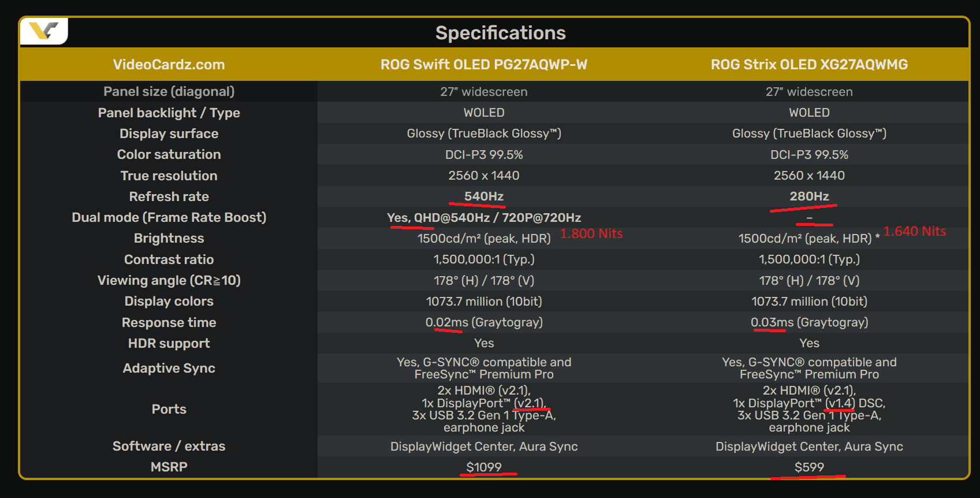Click the VideoCardz logo icon
Screen dimensions: 980x498
[44, 31]
